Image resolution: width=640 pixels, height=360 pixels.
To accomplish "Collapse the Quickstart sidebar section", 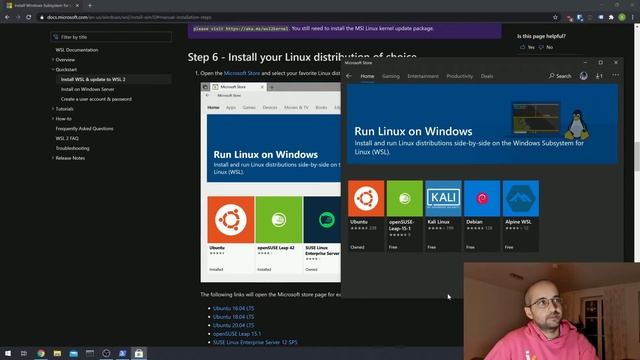I will (x=65, y=69).
